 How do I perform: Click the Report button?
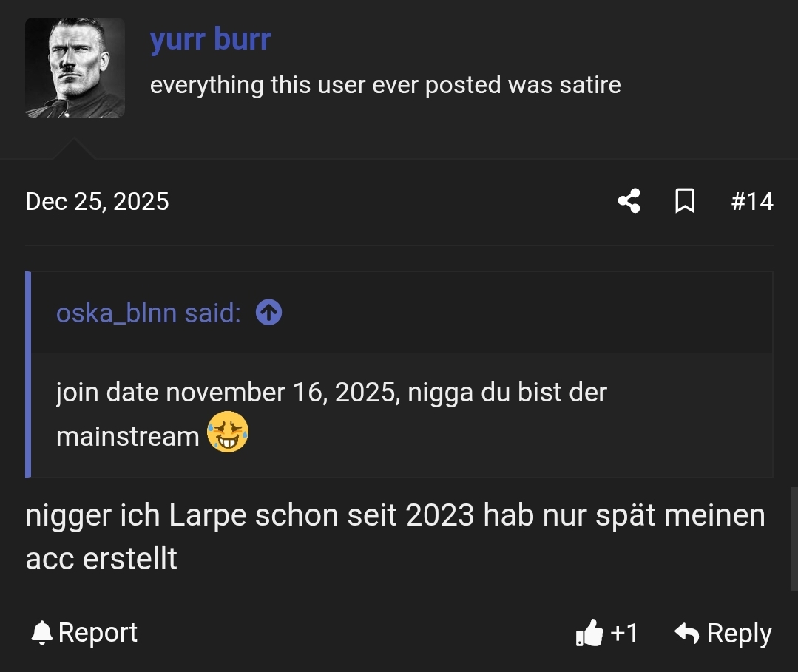click(98, 632)
